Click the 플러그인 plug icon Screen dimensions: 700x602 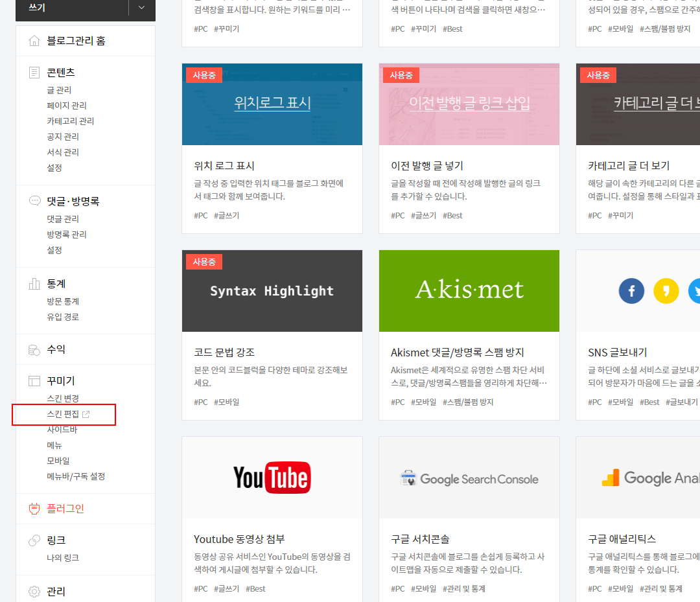(x=34, y=508)
